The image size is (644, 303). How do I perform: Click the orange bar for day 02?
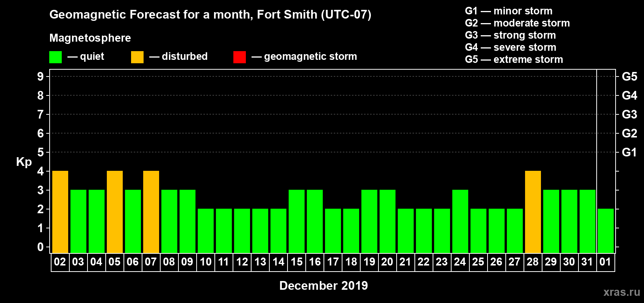60,212
